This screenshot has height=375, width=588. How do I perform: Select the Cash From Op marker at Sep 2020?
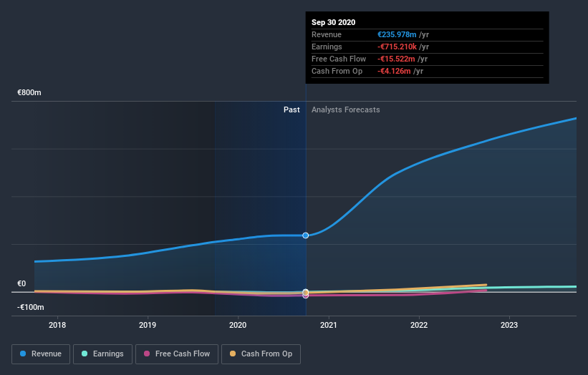pyautogui.click(x=306, y=292)
